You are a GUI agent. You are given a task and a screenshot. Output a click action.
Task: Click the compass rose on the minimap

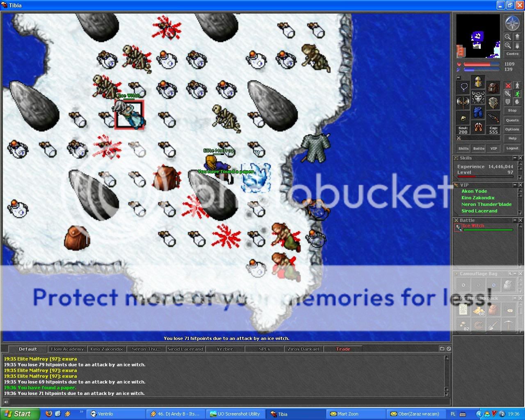click(x=512, y=23)
